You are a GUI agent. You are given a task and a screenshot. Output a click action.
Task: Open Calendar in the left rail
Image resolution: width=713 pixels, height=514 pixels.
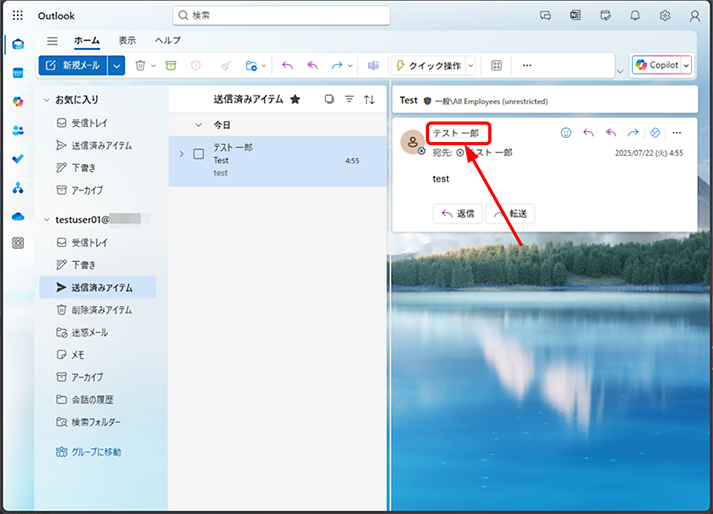18,73
